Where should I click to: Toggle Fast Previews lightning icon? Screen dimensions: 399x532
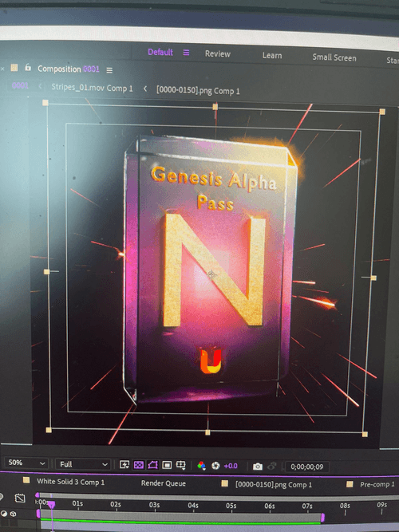pos(124,465)
